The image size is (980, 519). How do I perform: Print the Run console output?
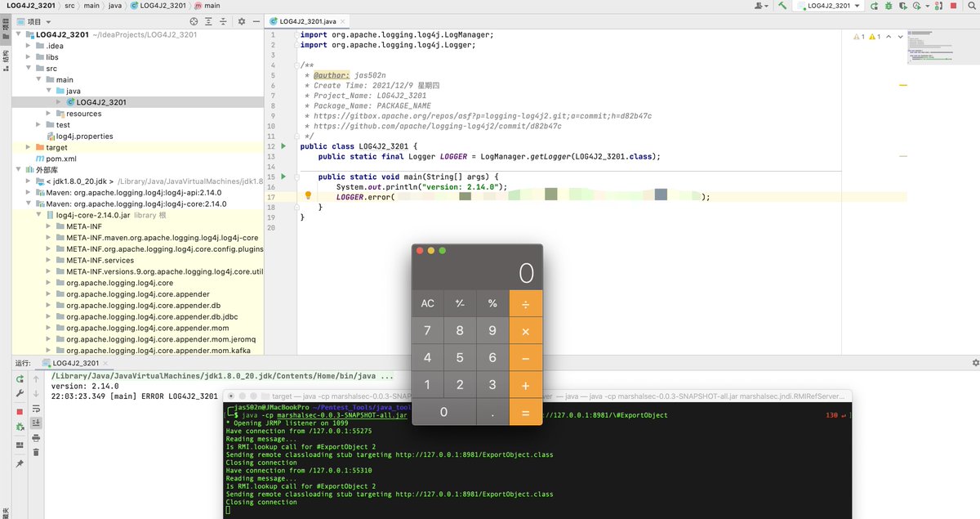pyautogui.click(x=36, y=437)
